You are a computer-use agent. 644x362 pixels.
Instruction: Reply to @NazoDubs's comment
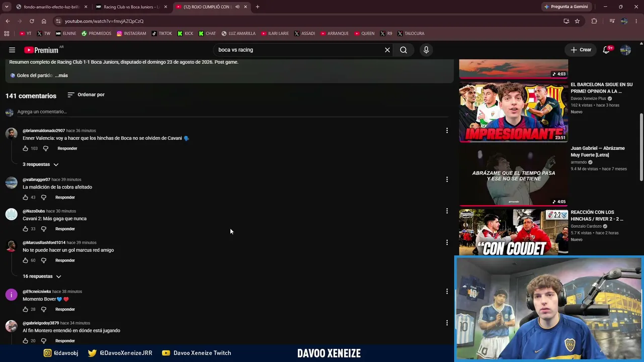tap(65, 229)
